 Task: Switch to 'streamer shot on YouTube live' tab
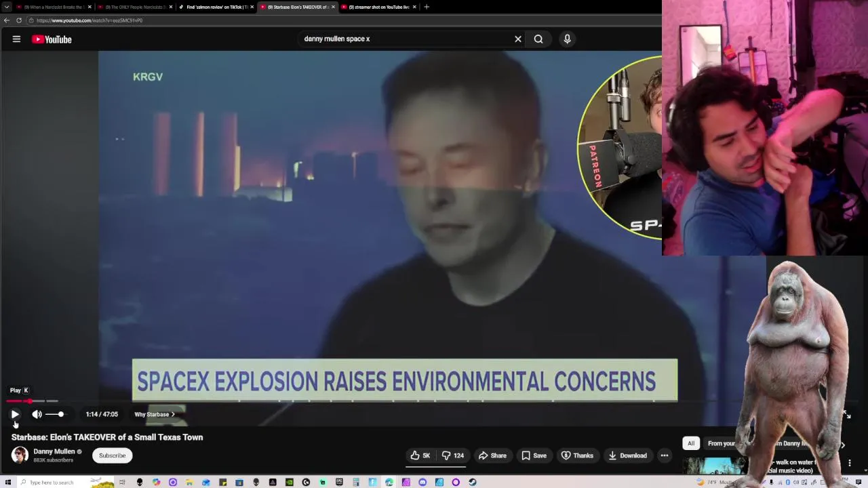(x=378, y=7)
